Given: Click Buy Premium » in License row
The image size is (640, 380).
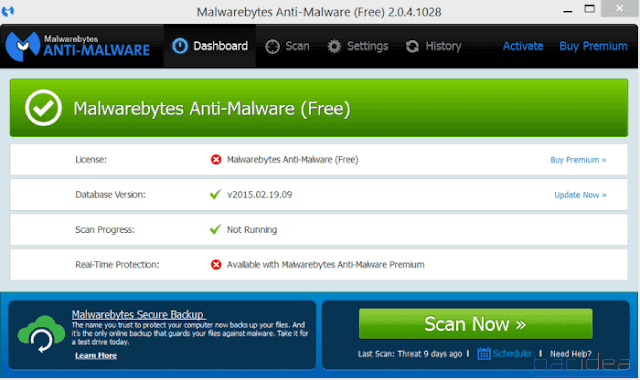Looking at the screenshot, I should (x=578, y=160).
